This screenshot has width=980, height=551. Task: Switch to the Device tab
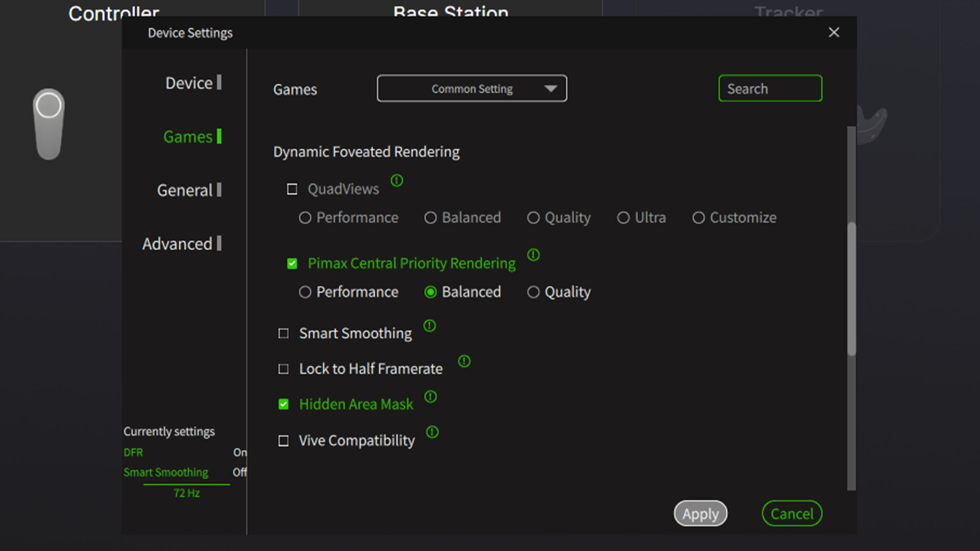click(x=193, y=83)
